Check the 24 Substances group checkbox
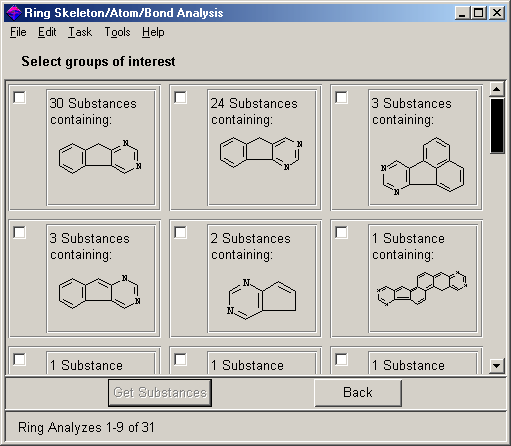 pos(180,97)
